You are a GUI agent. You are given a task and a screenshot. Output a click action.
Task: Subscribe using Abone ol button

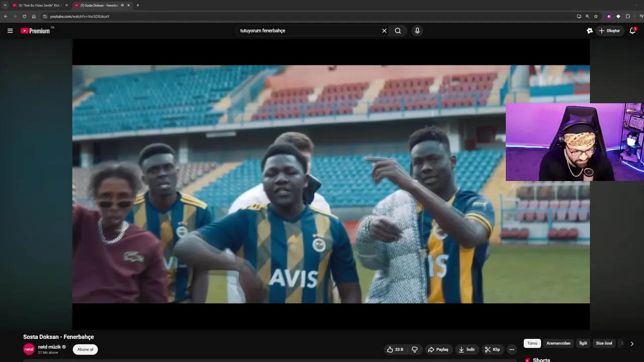(85, 349)
